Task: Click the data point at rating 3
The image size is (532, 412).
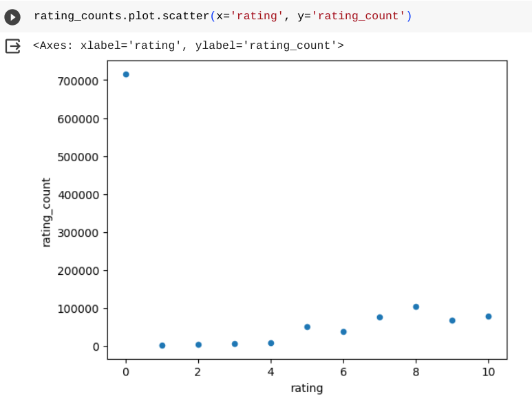Action: pyautogui.click(x=235, y=344)
